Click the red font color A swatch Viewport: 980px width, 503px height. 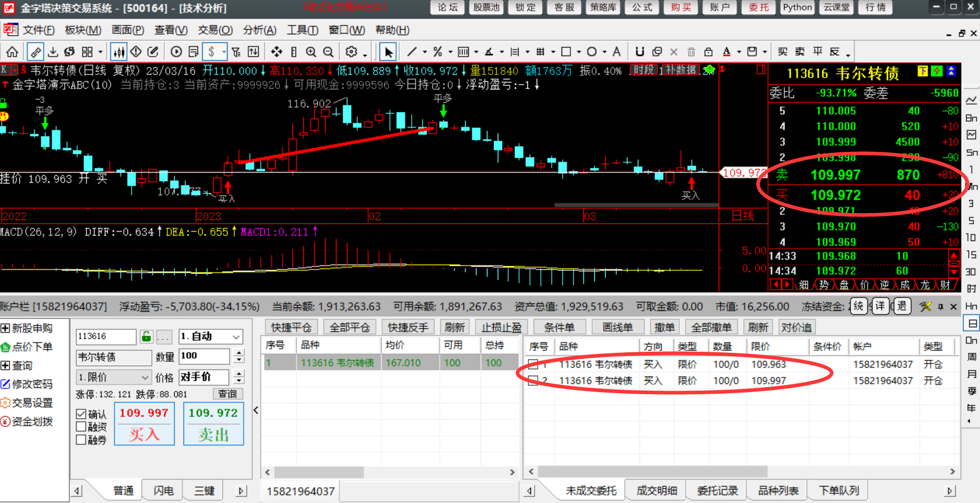pyautogui.click(x=726, y=52)
